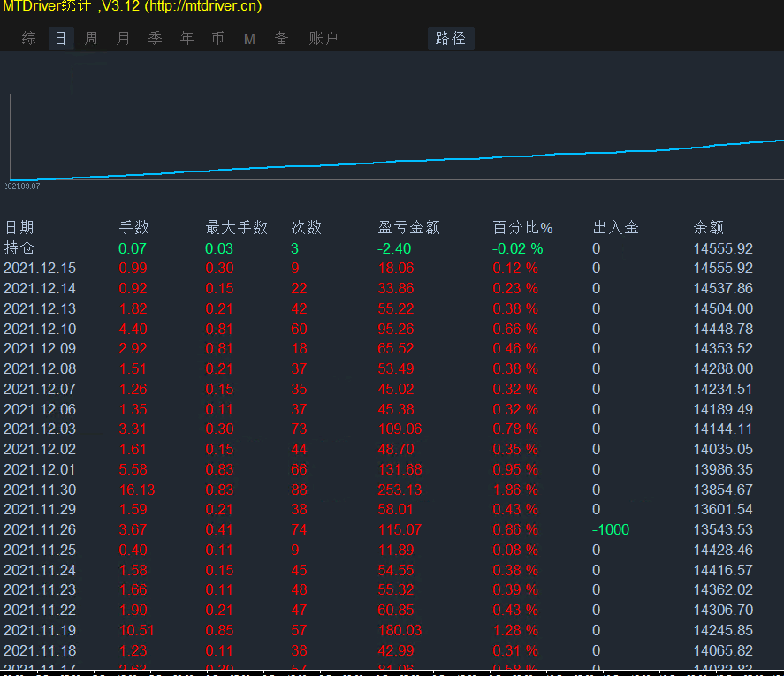This screenshot has width=784, height=676.
Task: Select the M tab
Action: [249, 39]
